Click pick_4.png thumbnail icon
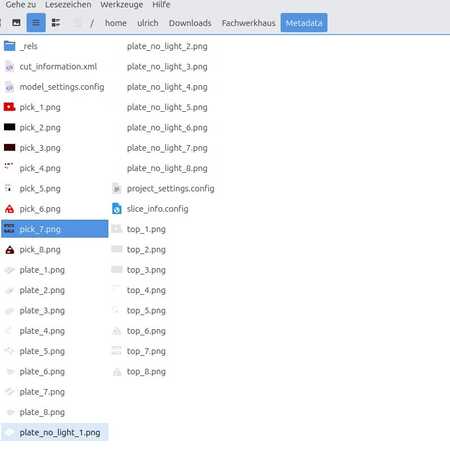450x450 pixels. (x=9, y=166)
